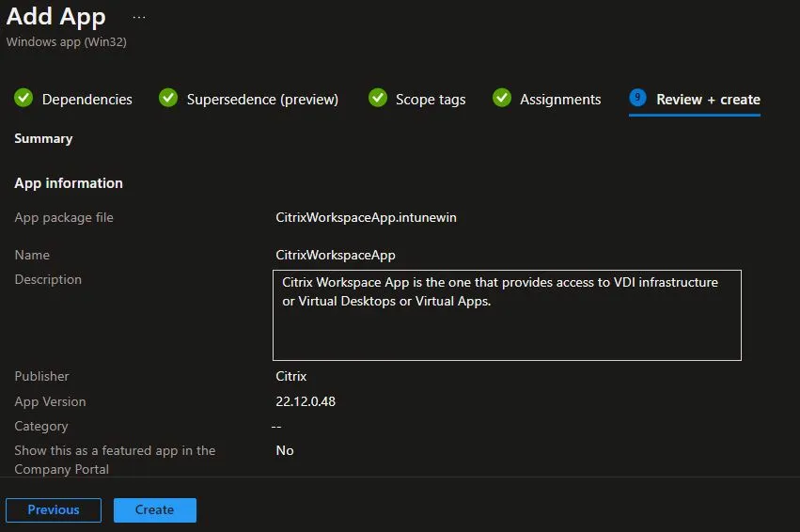Image resolution: width=800 pixels, height=532 pixels.
Task: Click the App information heading
Action: tap(69, 183)
